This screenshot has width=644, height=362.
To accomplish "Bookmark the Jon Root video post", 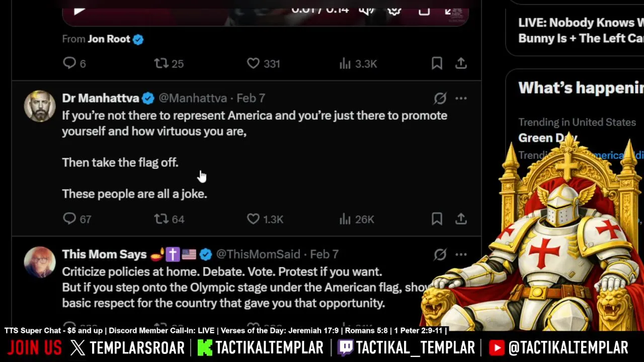I will pos(437,63).
